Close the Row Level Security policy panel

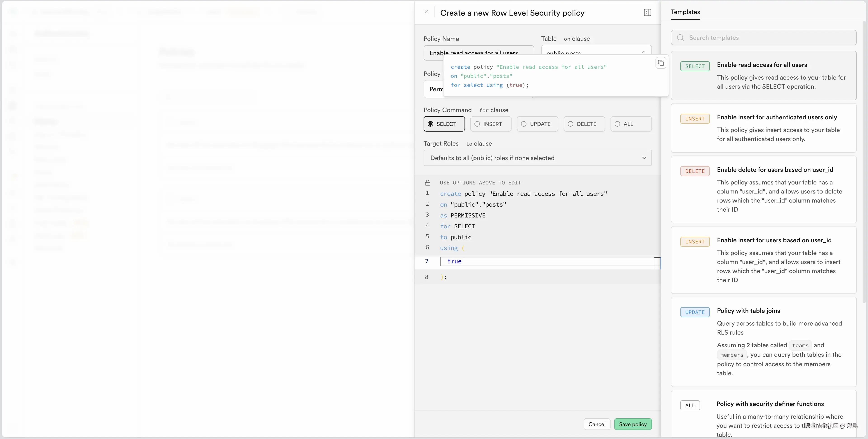pos(426,12)
